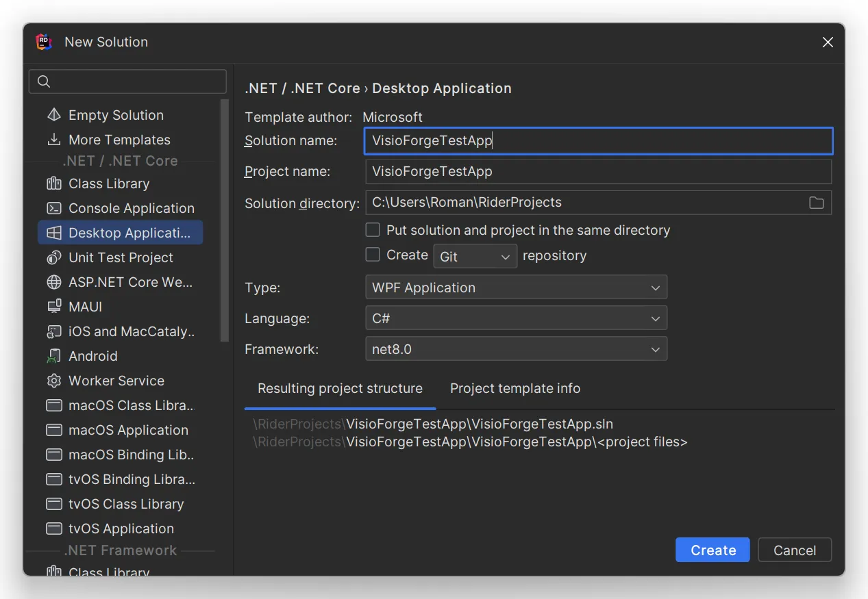Open the solution directory folder browser
The image size is (868, 599).
pyautogui.click(x=816, y=202)
